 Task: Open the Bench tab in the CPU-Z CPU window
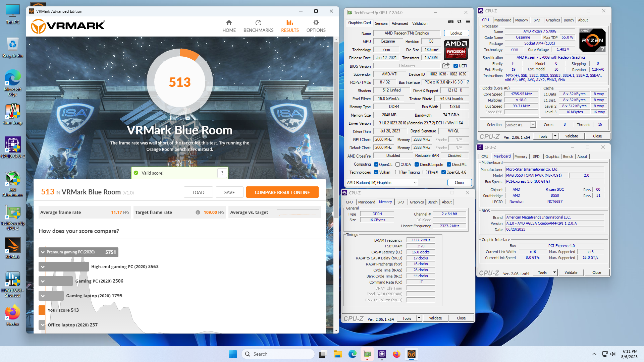coord(569,20)
